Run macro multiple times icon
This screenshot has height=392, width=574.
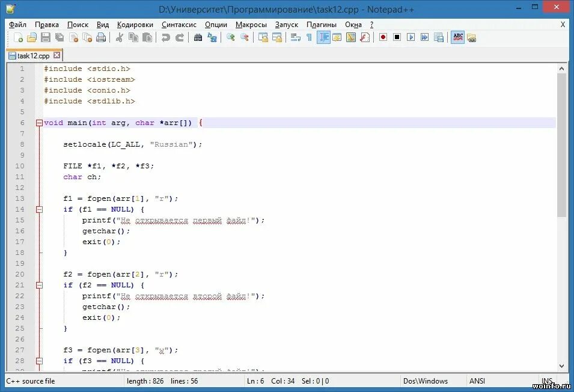[425, 37]
